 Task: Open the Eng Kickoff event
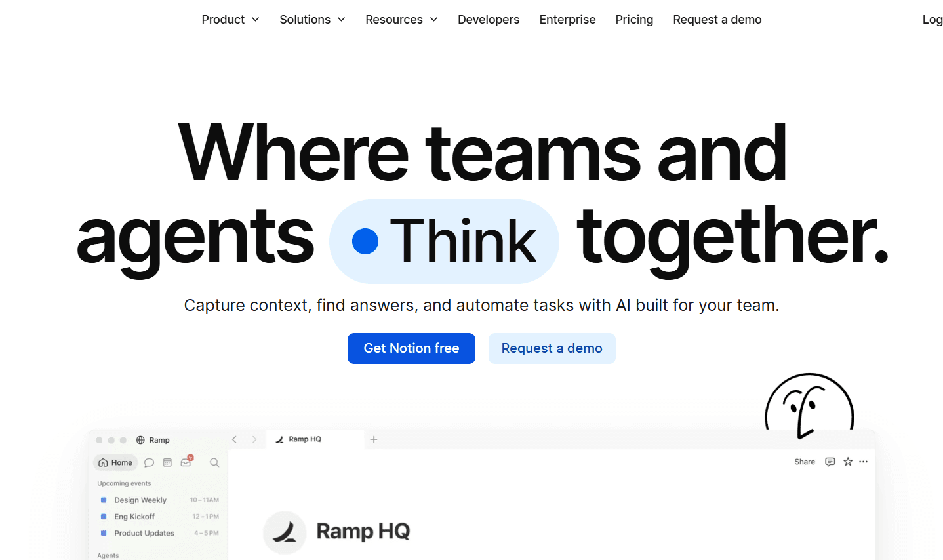(134, 517)
